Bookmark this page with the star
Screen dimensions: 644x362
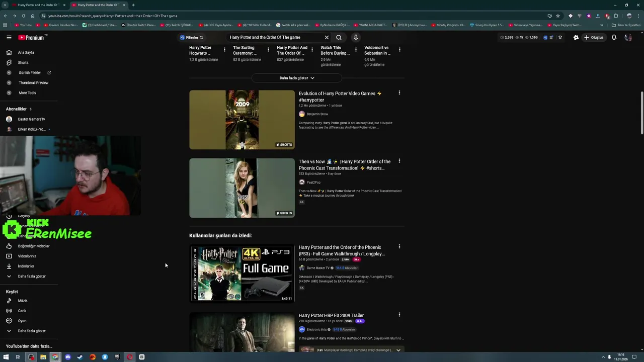click(x=557, y=16)
